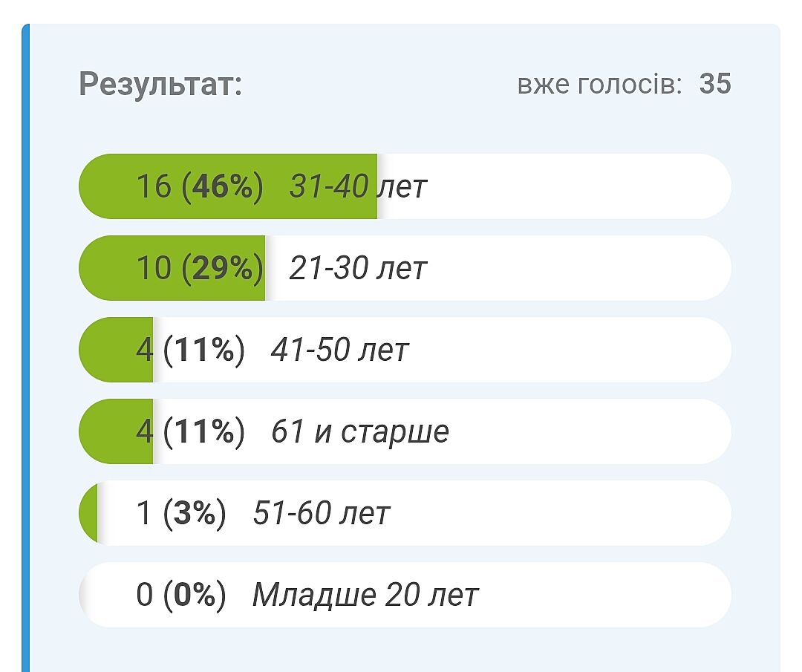Click the 29% percentage value
The height and width of the screenshot is (672, 802).
pos(223,268)
